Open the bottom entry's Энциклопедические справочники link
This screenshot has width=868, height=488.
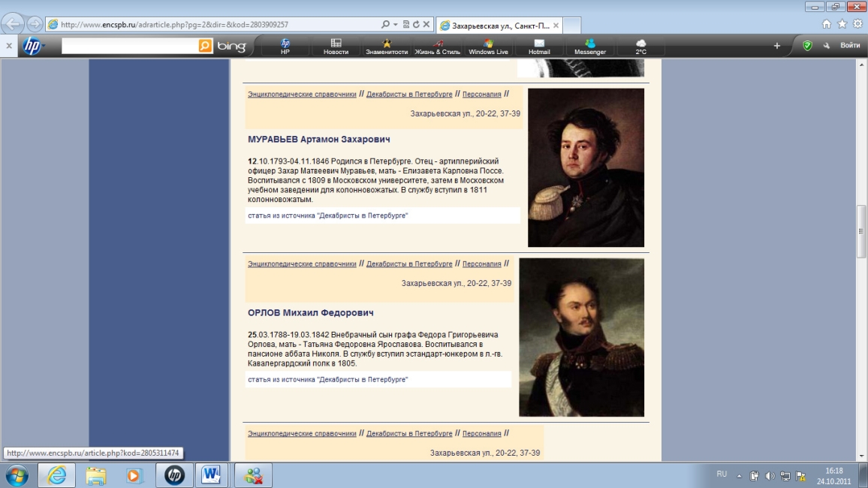pos(302,434)
